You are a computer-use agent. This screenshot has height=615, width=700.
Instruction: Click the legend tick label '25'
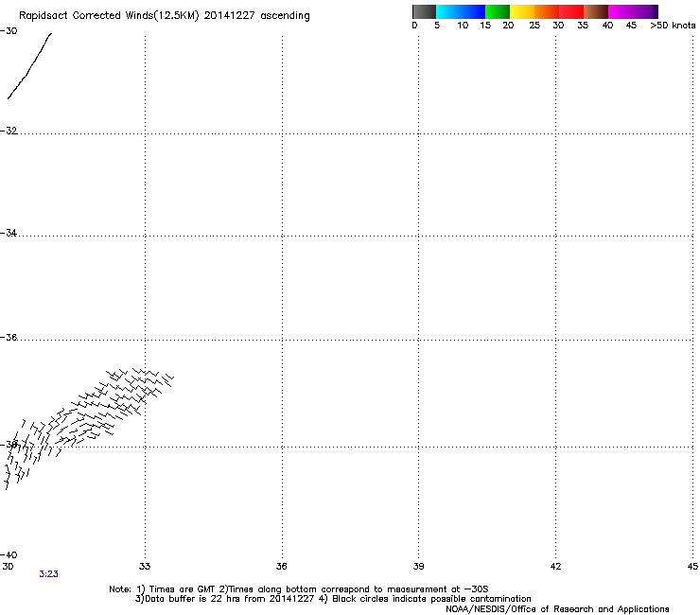(534, 26)
